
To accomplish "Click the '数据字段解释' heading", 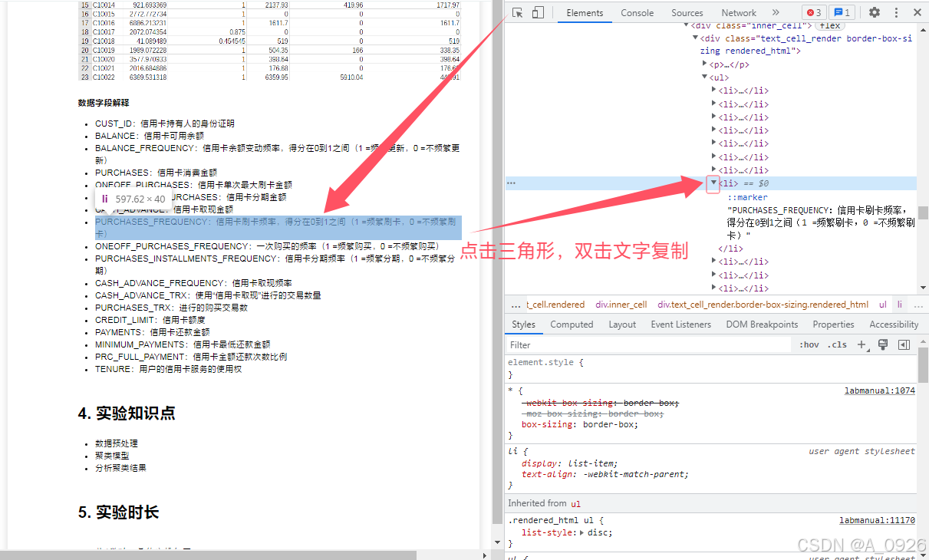I will [104, 103].
